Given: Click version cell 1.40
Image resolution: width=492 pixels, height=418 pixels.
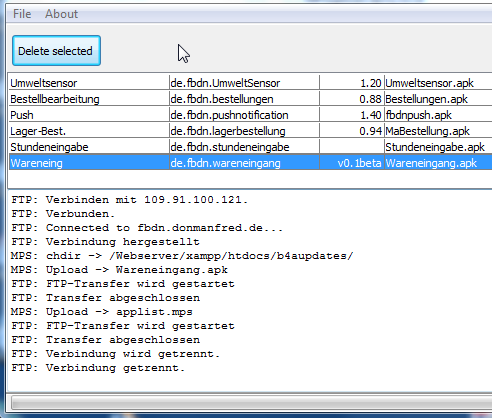Looking at the screenshot, I should pos(352,115).
